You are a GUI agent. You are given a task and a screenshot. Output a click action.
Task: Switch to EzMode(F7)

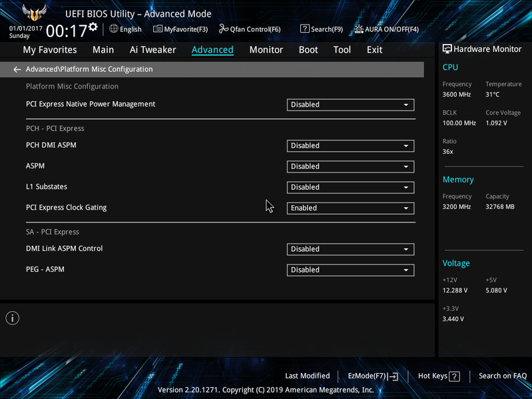point(373,376)
